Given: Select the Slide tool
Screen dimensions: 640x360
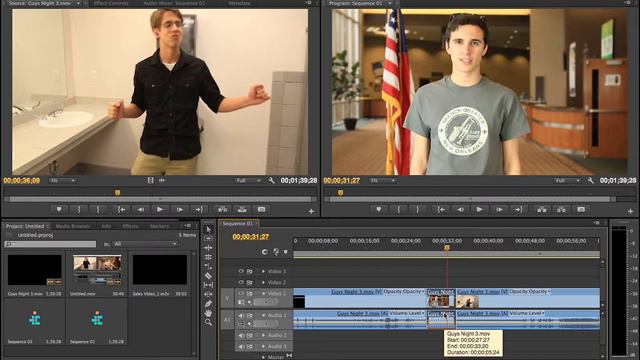Looking at the screenshot, I should point(208,294).
